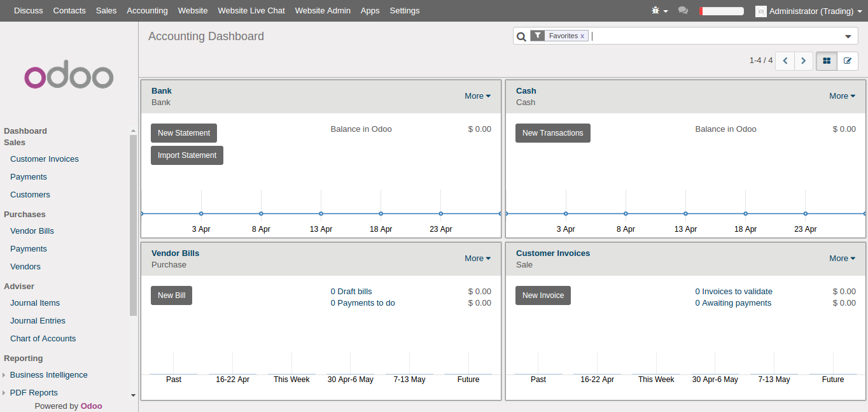Click the search magnifier icon
This screenshot has width=868, height=412.
[521, 36]
